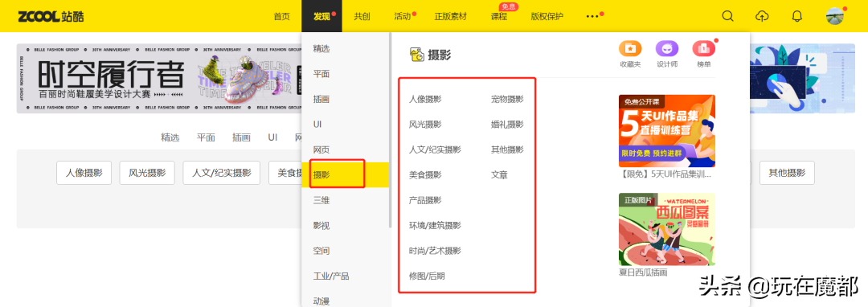Open the 5天UI作品集 course thumbnail

click(667, 130)
